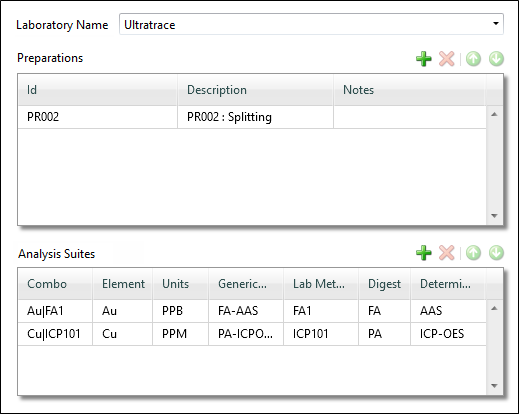Add a new preparation with green plus

click(424, 59)
